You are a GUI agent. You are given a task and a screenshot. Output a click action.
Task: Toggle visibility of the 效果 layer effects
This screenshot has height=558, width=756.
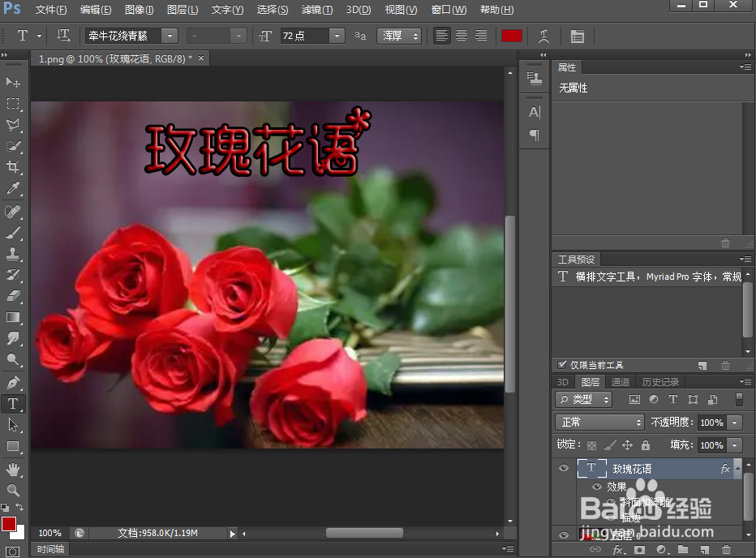[598, 485]
